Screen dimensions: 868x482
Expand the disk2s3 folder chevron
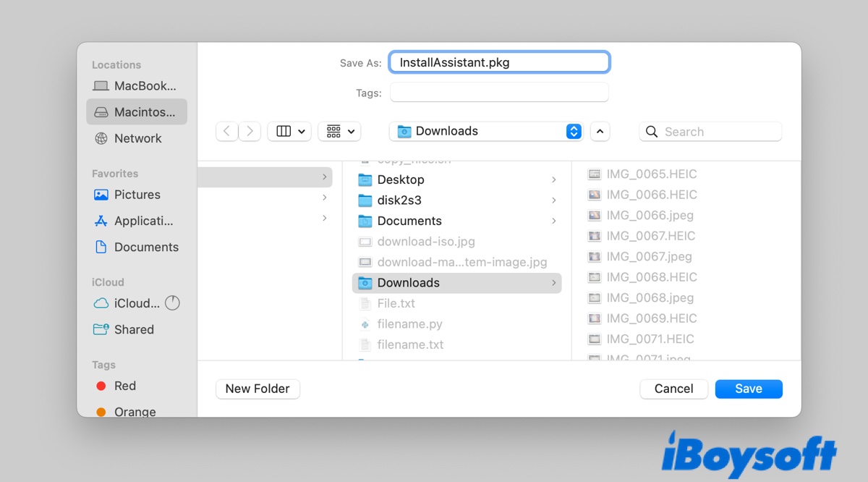tap(553, 200)
